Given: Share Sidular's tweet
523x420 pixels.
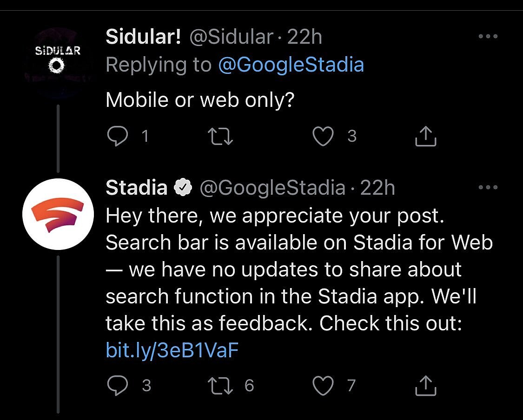Looking at the screenshot, I should pos(425,136).
